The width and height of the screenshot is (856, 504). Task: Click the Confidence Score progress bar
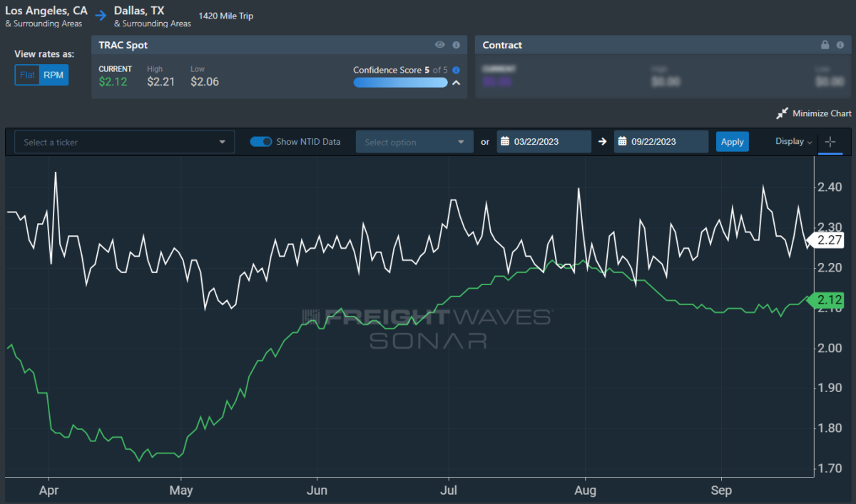coord(400,83)
